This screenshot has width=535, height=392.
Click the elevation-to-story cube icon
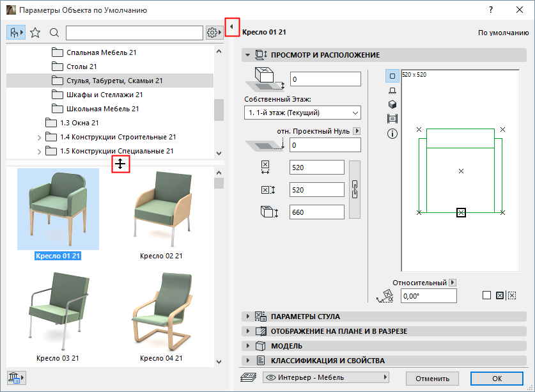pos(265,79)
